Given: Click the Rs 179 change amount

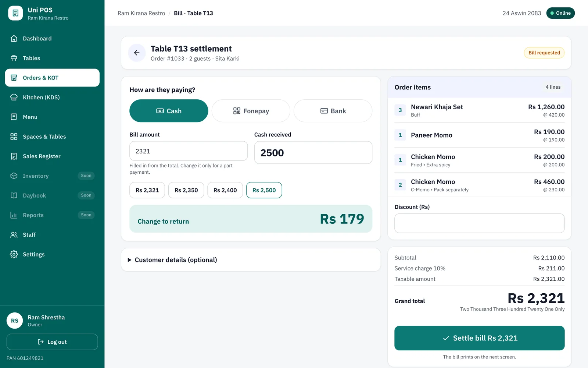Looking at the screenshot, I should 342,219.
